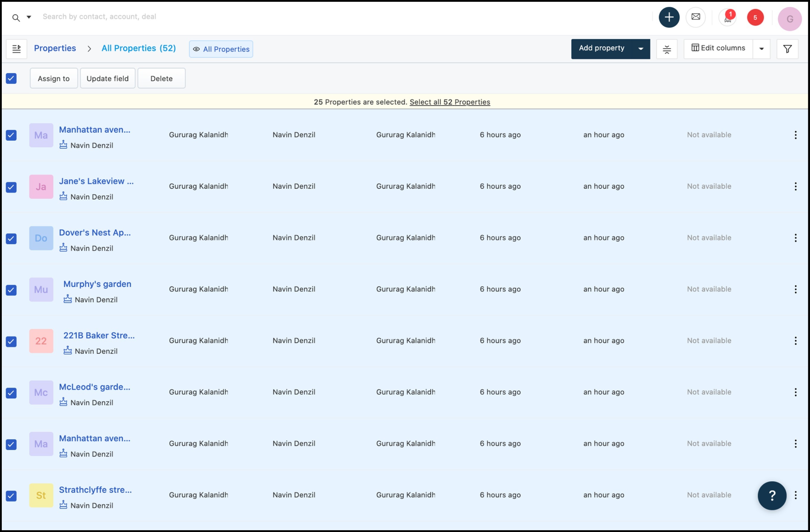Click the filter funnel icon

point(787,49)
